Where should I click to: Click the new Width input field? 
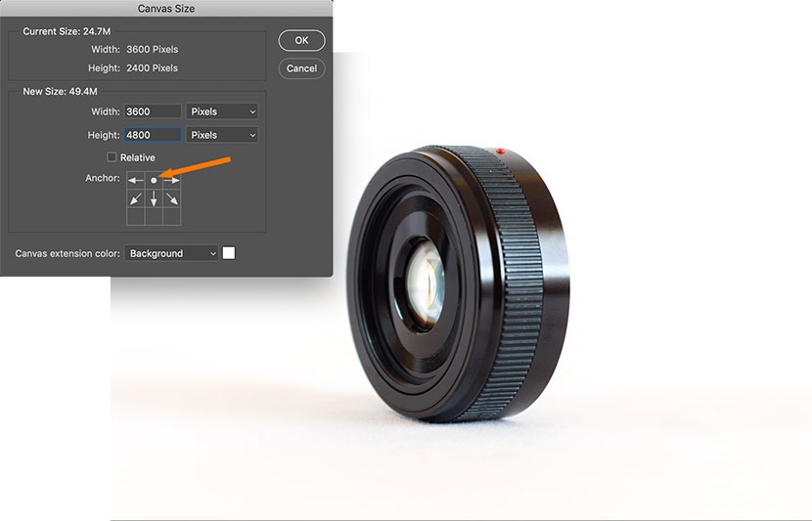pos(153,111)
